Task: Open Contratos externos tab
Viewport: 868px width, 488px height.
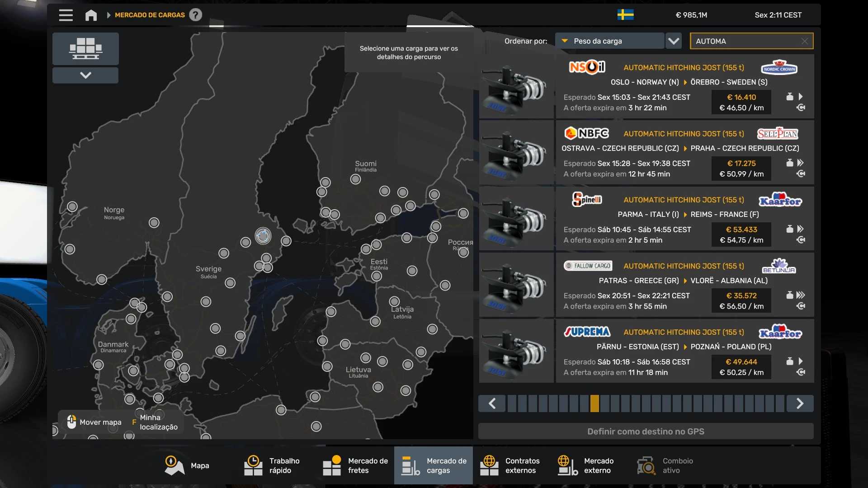Action: point(511,465)
